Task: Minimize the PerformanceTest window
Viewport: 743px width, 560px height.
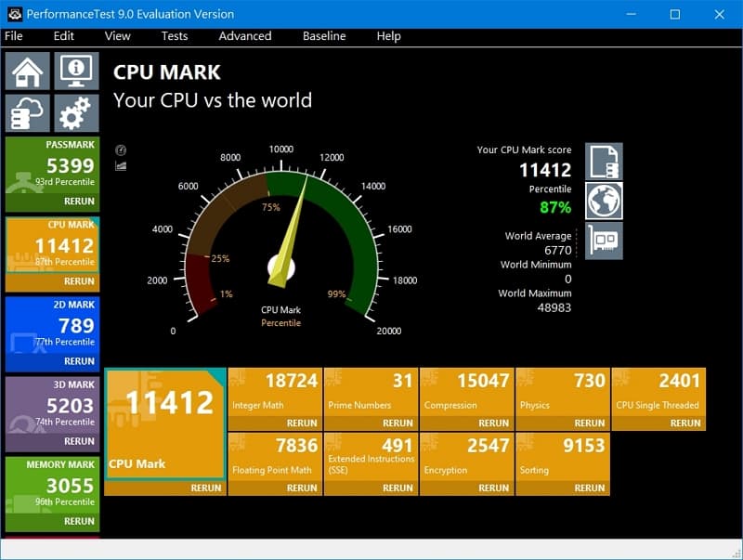Action: pyautogui.click(x=631, y=14)
